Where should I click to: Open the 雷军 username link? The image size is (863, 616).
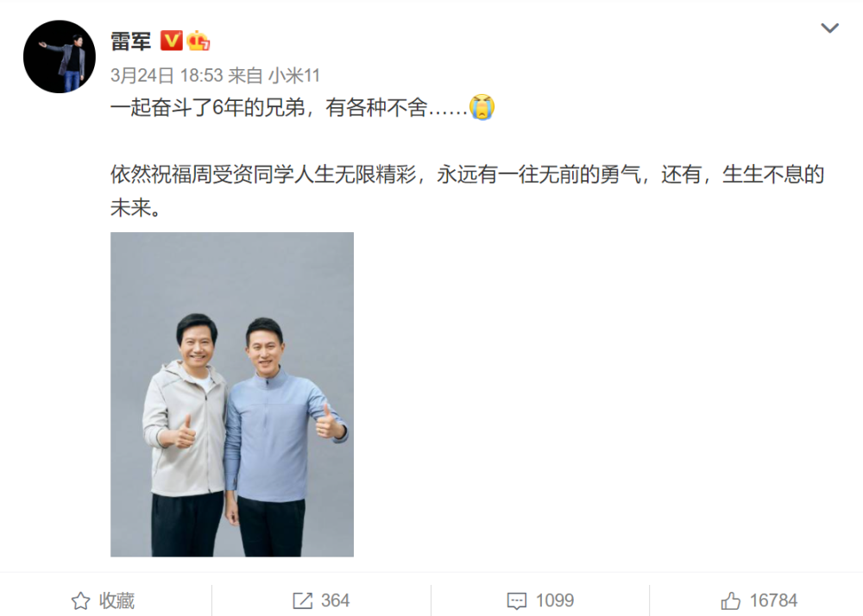point(131,41)
